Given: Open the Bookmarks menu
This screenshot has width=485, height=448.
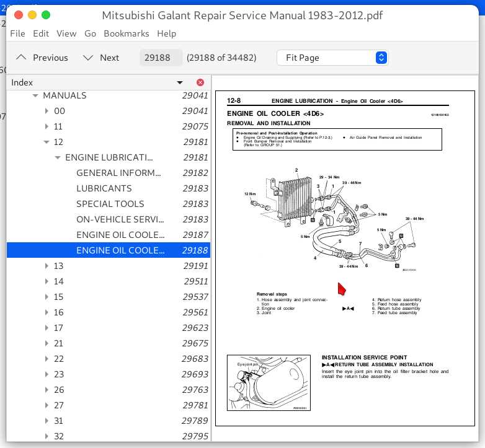Looking at the screenshot, I should [126, 33].
